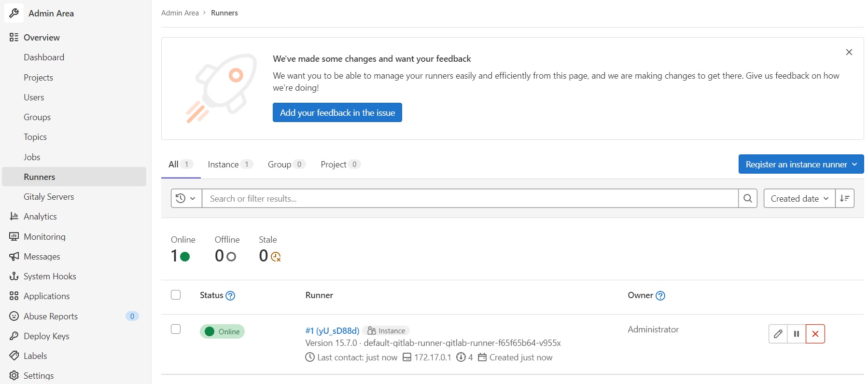The image size is (868, 384).
Task: Switch to the All runners tab
Action: (x=181, y=165)
